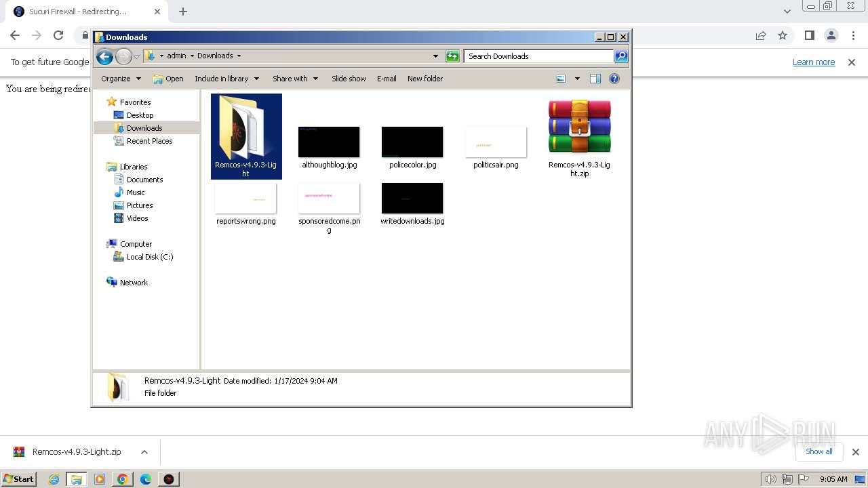This screenshot has width=868, height=488.
Task: Click Open in the Explorer toolbar
Action: [168, 79]
